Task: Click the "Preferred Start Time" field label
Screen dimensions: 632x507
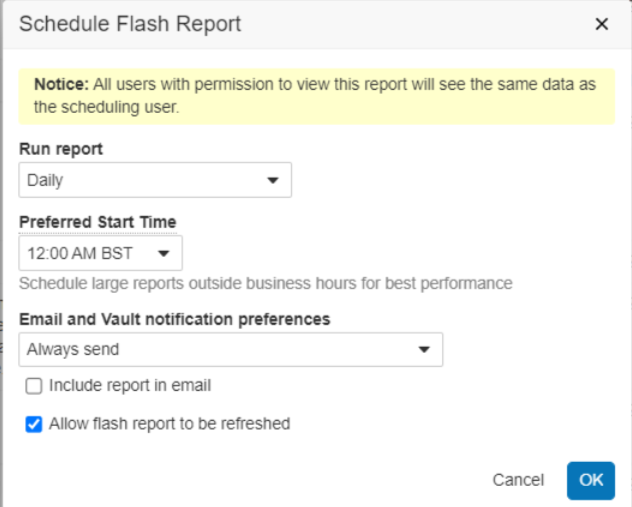Action: click(x=98, y=221)
